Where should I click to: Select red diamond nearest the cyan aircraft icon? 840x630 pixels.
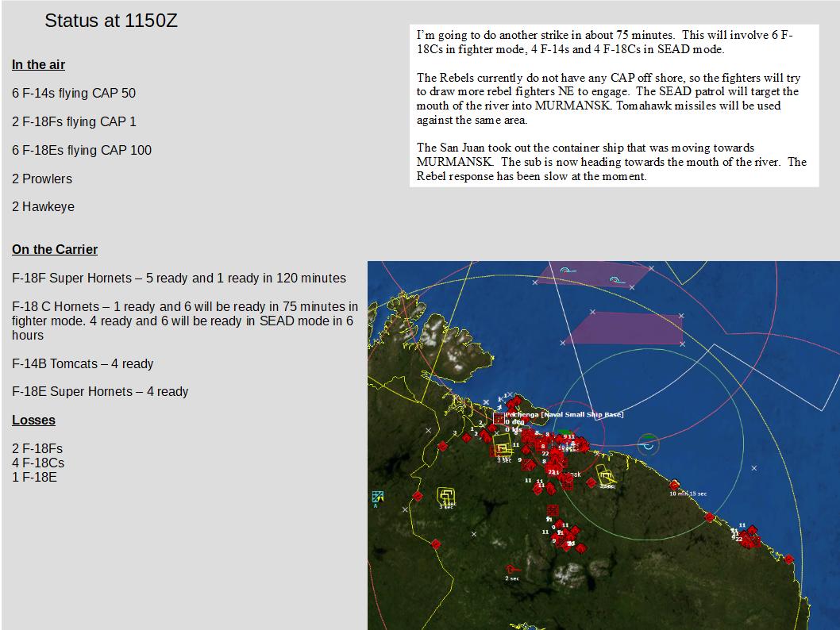(x=418, y=496)
